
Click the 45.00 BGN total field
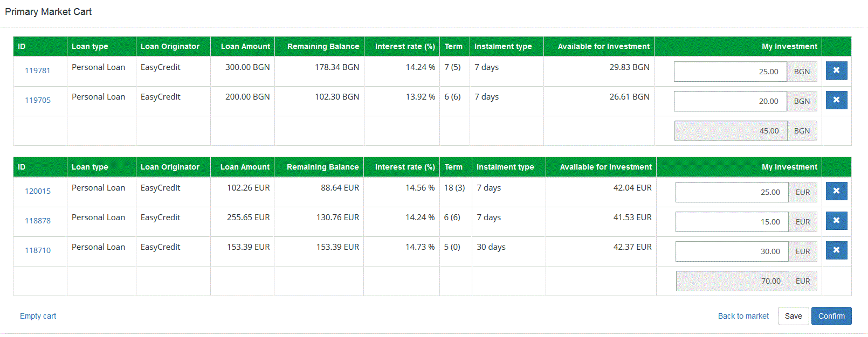[x=731, y=131]
